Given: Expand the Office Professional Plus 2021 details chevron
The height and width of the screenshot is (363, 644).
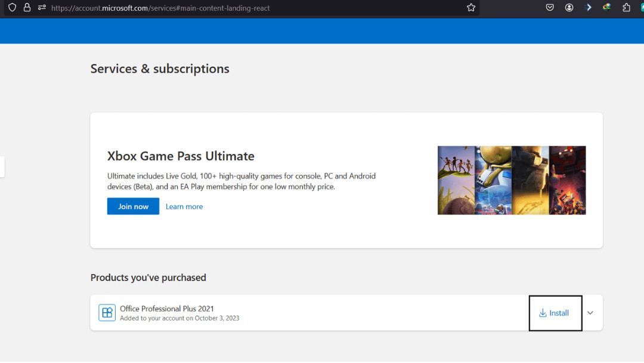Looking at the screenshot, I should click(x=590, y=313).
